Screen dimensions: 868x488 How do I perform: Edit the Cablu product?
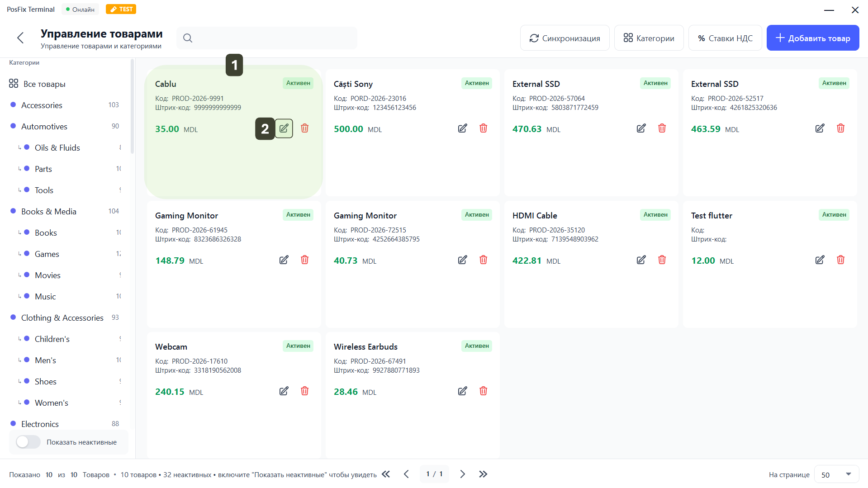[284, 128]
